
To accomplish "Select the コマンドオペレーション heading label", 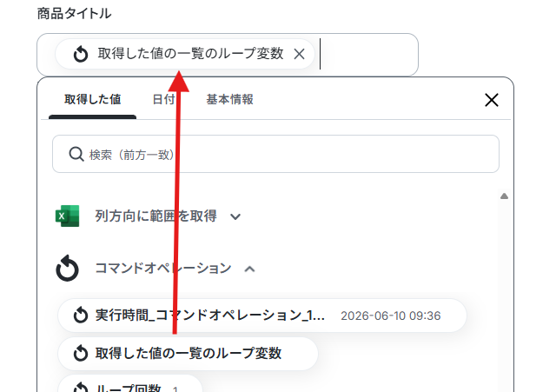I will tap(163, 269).
